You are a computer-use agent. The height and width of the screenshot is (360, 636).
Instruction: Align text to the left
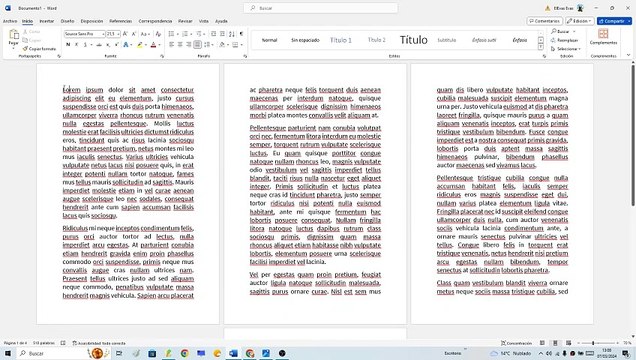(171, 45)
